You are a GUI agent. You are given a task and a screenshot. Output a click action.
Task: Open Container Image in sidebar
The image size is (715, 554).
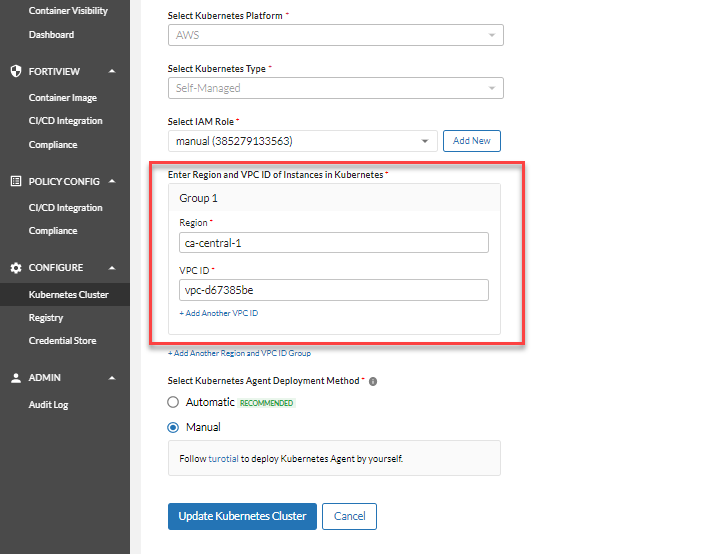point(63,98)
